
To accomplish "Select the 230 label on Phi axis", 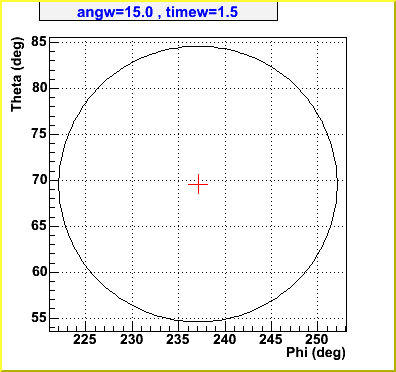I will (x=132, y=340).
